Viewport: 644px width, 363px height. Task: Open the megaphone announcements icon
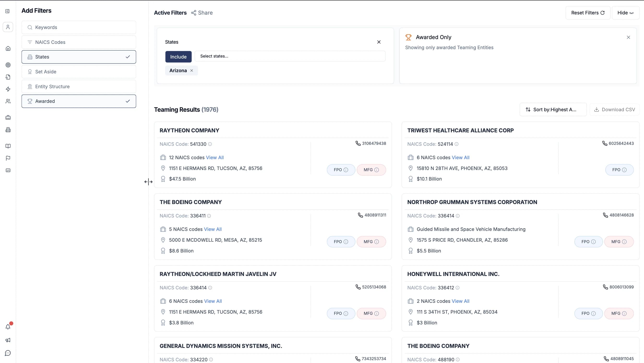pyautogui.click(x=8, y=340)
